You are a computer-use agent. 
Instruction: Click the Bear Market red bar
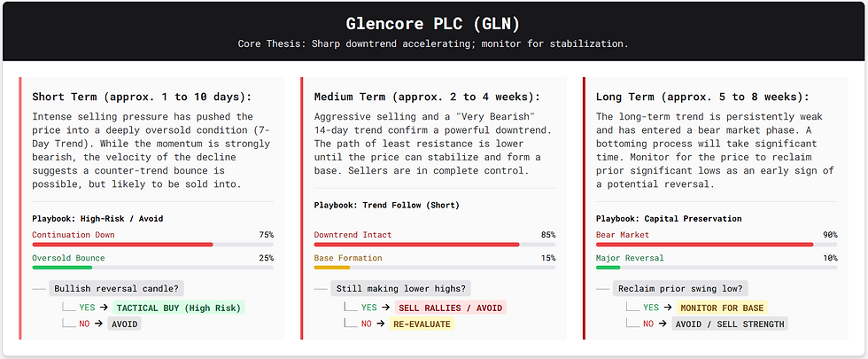click(704, 245)
